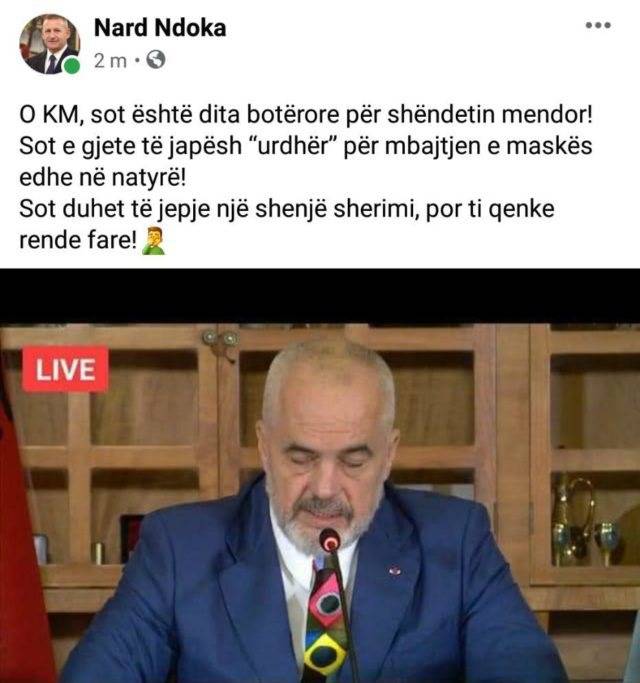Click the microphone head in the video
This screenshot has width=640, height=683.
tap(330, 541)
